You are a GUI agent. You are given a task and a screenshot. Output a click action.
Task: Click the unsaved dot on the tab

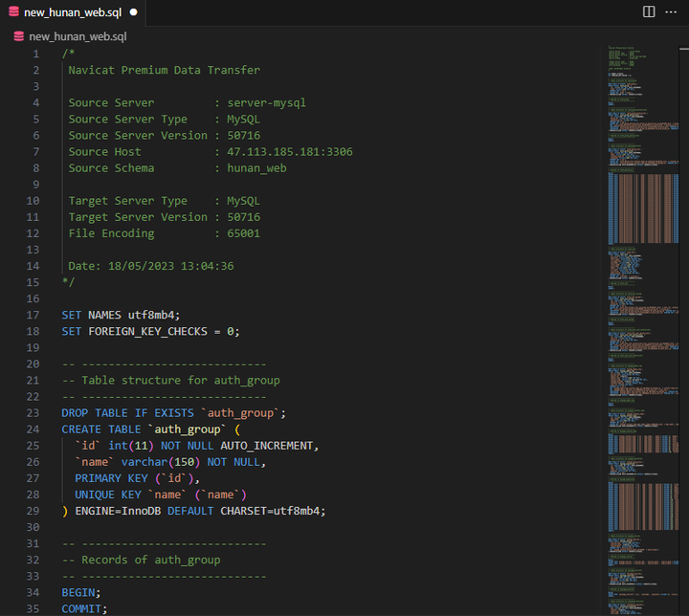point(133,12)
